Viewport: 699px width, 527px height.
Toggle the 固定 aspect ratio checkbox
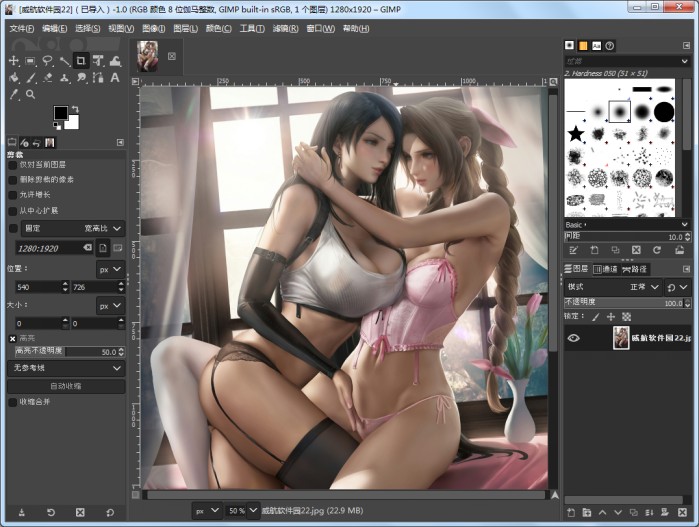point(13,228)
